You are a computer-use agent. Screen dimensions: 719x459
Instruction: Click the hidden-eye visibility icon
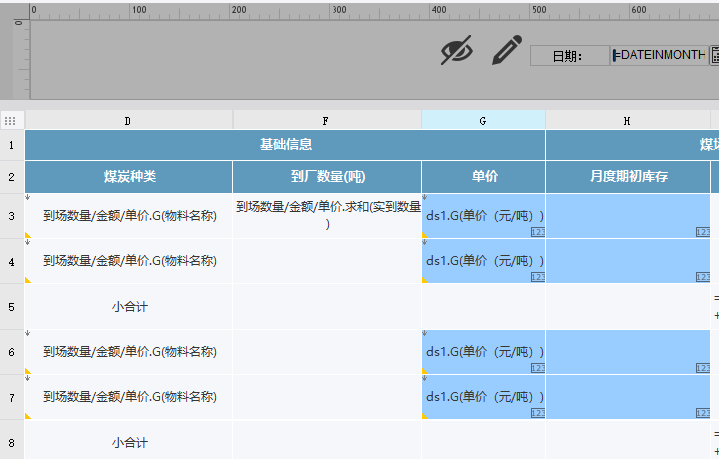pos(457,50)
